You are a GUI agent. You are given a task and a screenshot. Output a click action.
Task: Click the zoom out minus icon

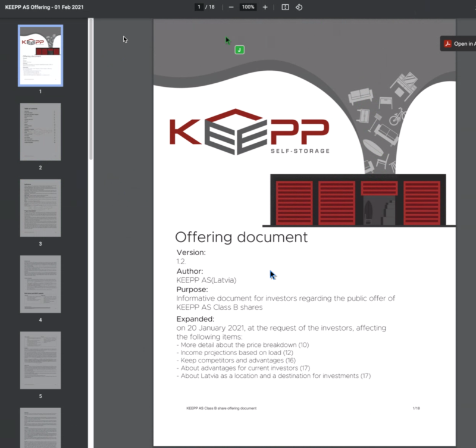(231, 7)
